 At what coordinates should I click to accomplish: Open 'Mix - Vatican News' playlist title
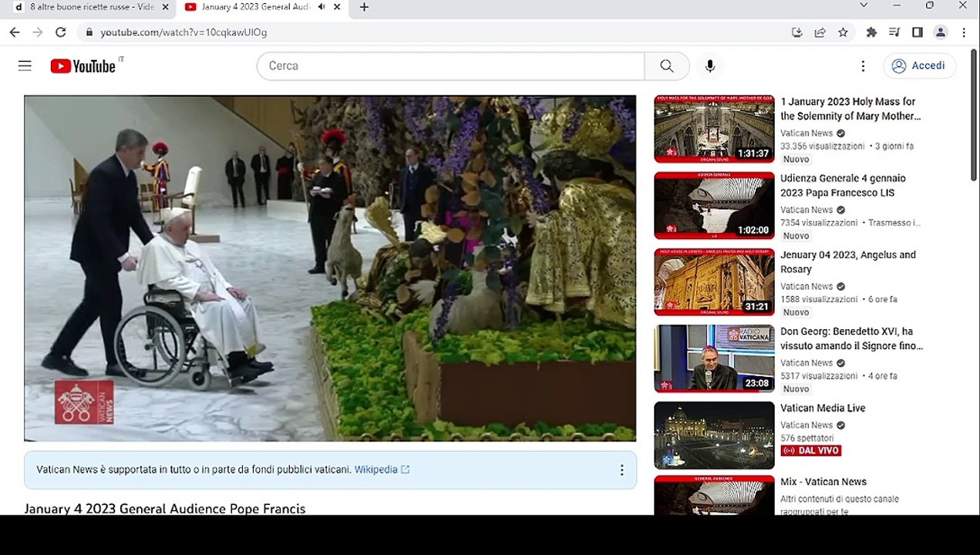coord(823,482)
